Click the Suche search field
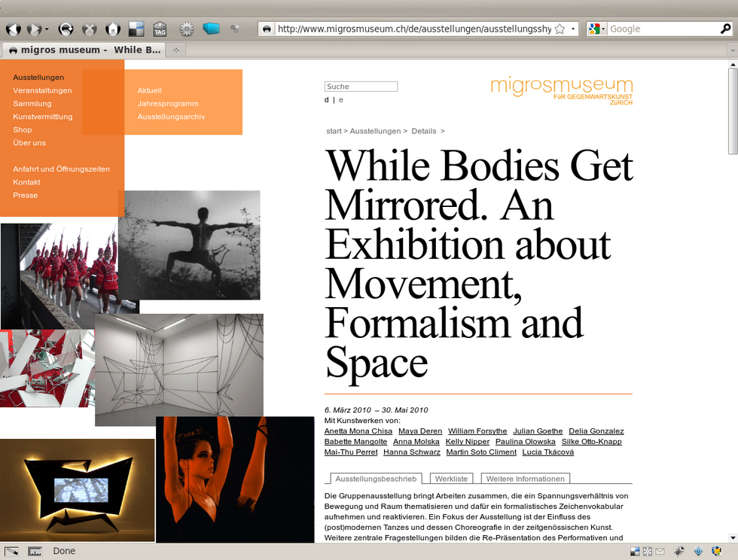Screen dimensions: 738x560 tap(361, 87)
